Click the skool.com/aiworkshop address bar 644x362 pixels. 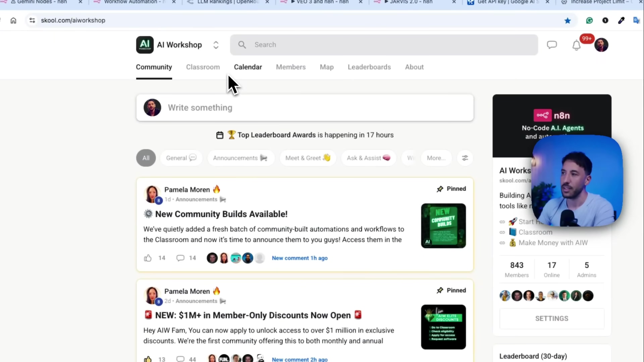73,20
